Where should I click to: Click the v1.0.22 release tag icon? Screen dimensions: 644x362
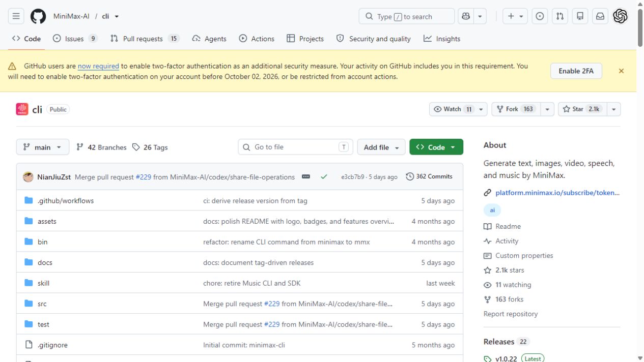pyautogui.click(x=487, y=358)
